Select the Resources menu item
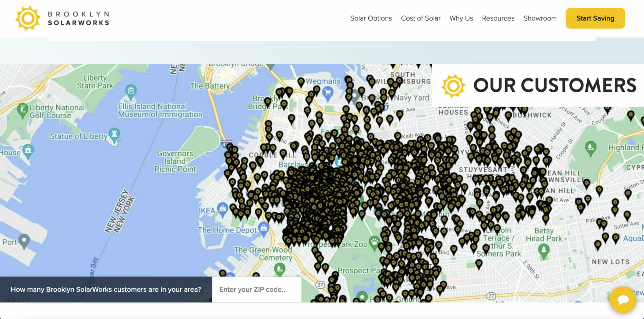This screenshot has width=644, height=319. 498,18
